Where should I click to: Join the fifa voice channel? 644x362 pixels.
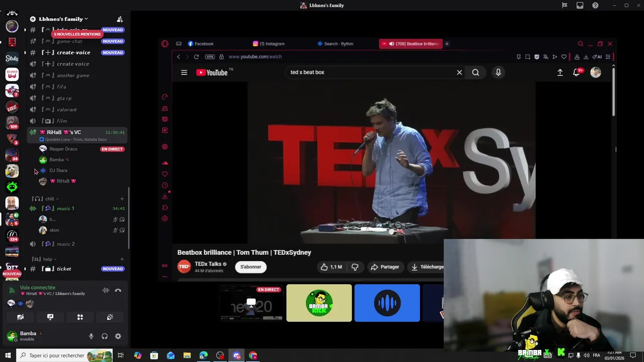tap(61, 86)
